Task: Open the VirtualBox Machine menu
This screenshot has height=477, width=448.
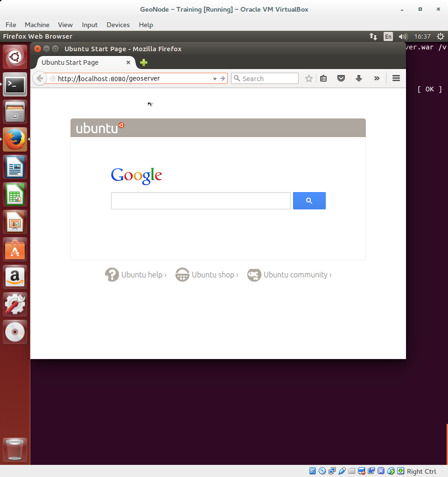Action: click(x=37, y=25)
